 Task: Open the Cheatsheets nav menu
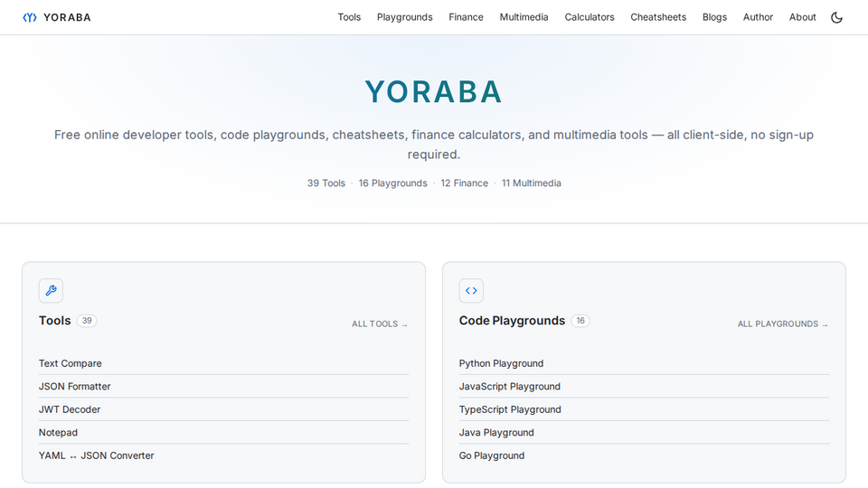tap(658, 17)
